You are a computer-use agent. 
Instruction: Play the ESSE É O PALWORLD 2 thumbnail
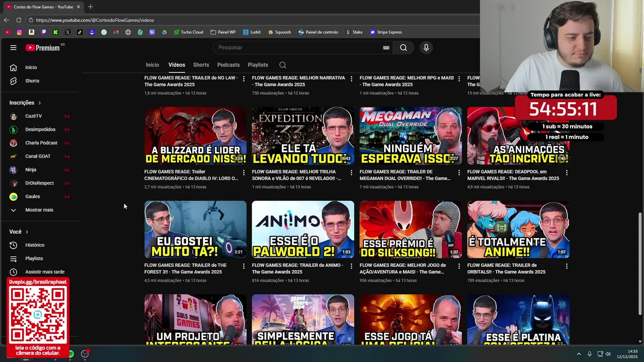303,229
